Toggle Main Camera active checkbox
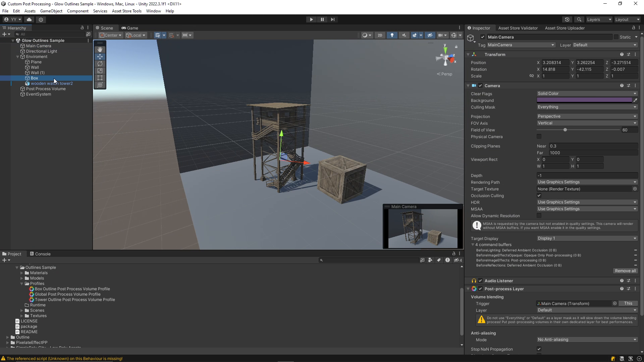Image resolution: width=644 pixels, height=362 pixels. (482, 37)
